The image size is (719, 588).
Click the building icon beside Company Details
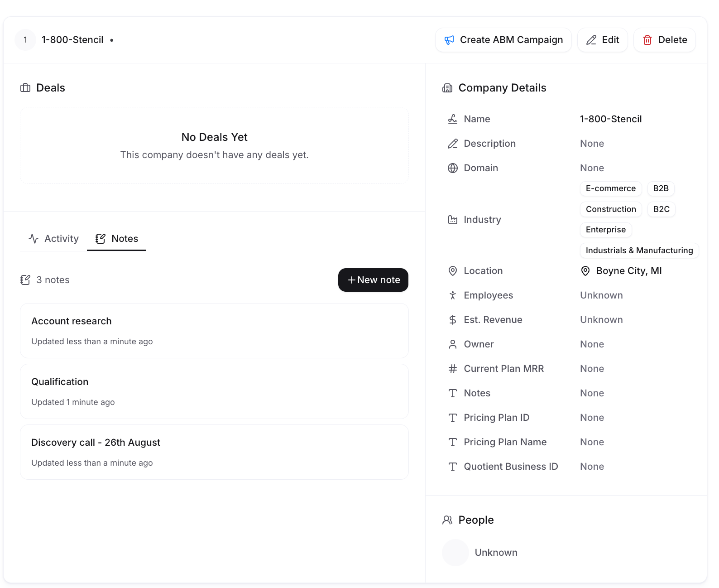pyautogui.click(x=447, y=88)
